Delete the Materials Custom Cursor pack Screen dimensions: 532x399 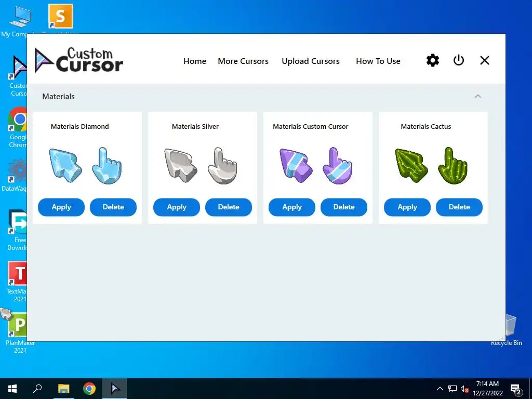344,207
